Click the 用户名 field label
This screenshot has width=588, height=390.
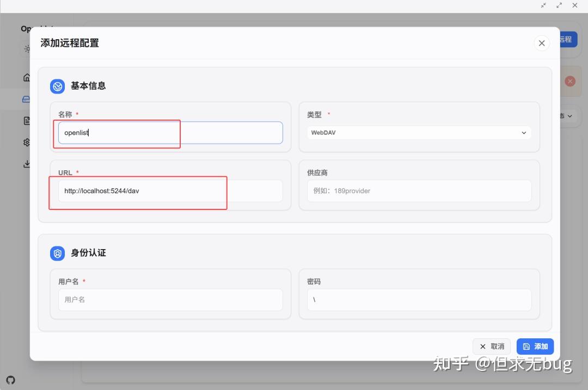click(x=68, y=282)
